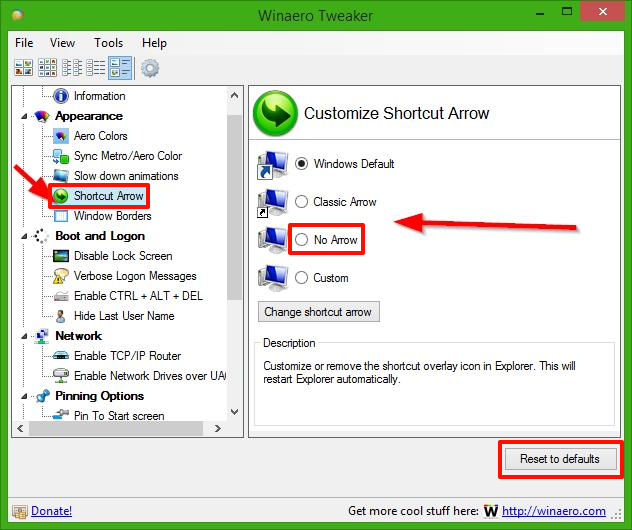Click the Windows Default shortcut preview icon

pos(273,164)
